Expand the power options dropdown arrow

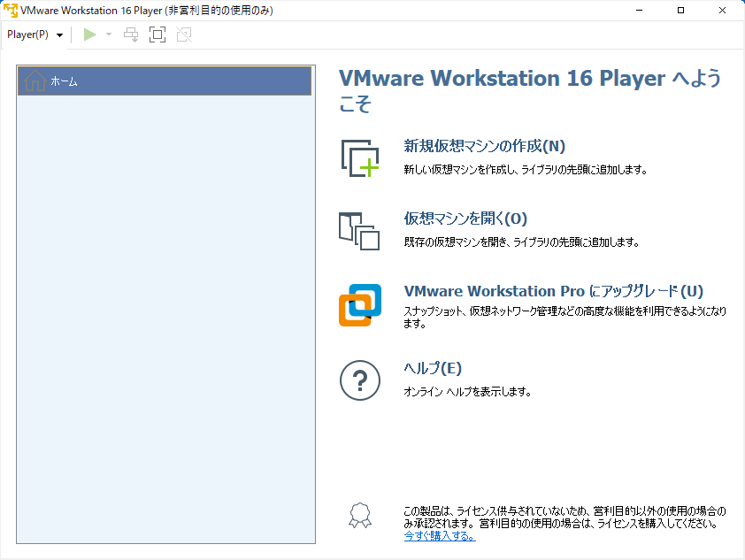(109, 35)
